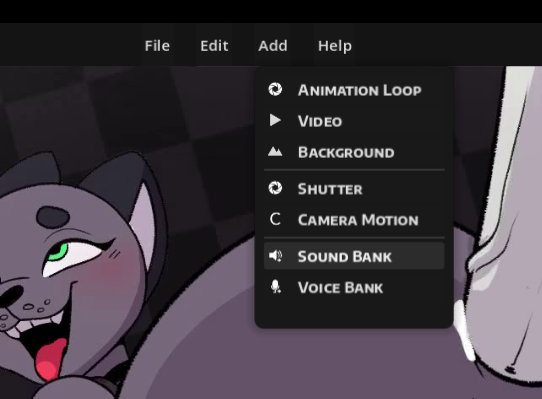Select the Video menu entry
The height and width of the screenshot is (399, 542).
coord(354,121)
